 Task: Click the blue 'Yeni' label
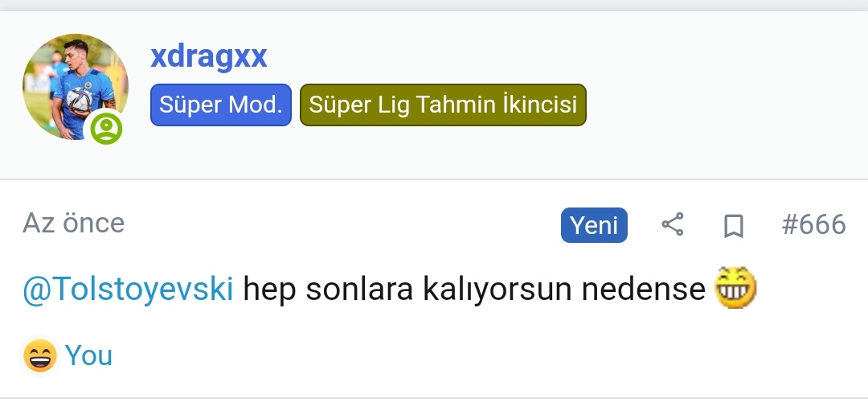point(594,225)
